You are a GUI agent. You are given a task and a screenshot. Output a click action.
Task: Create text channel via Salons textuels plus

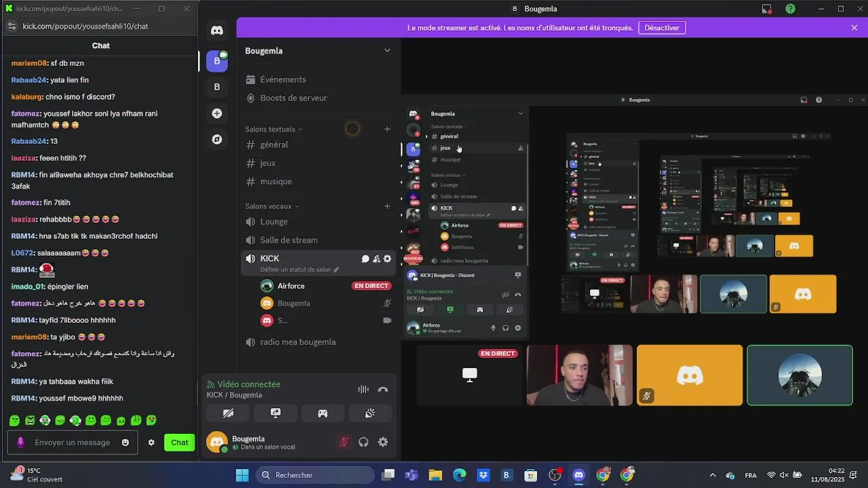387,129
